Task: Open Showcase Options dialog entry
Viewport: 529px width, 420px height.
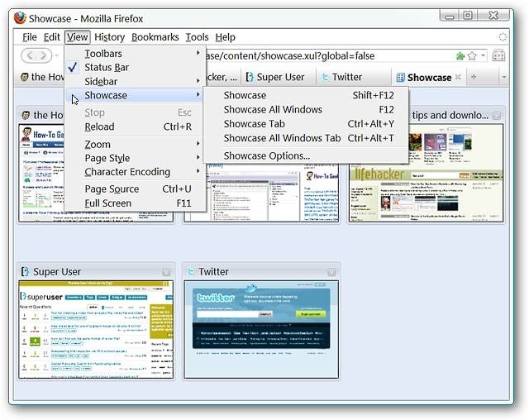Action: point(306,155)
